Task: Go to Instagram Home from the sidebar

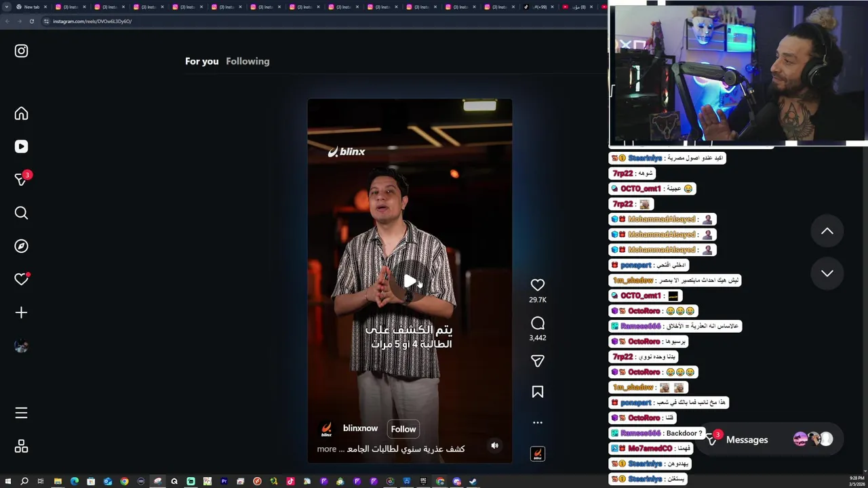Action: [x=21, y=113]
